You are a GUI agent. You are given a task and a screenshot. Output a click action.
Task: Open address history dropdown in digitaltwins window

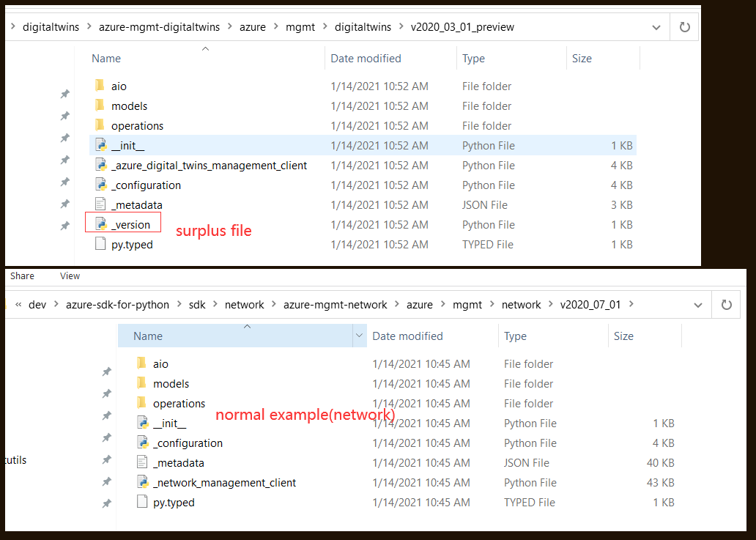656,28
